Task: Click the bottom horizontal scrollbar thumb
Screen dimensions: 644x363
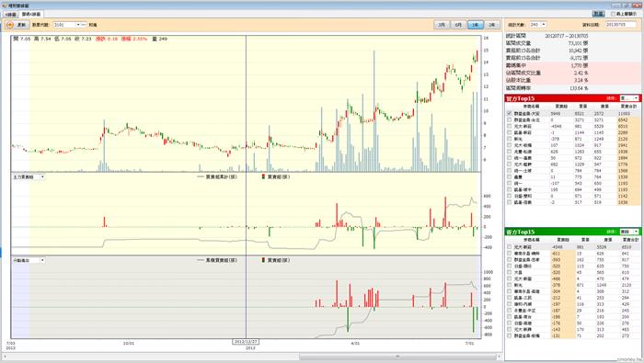Action: coord(397,357)
